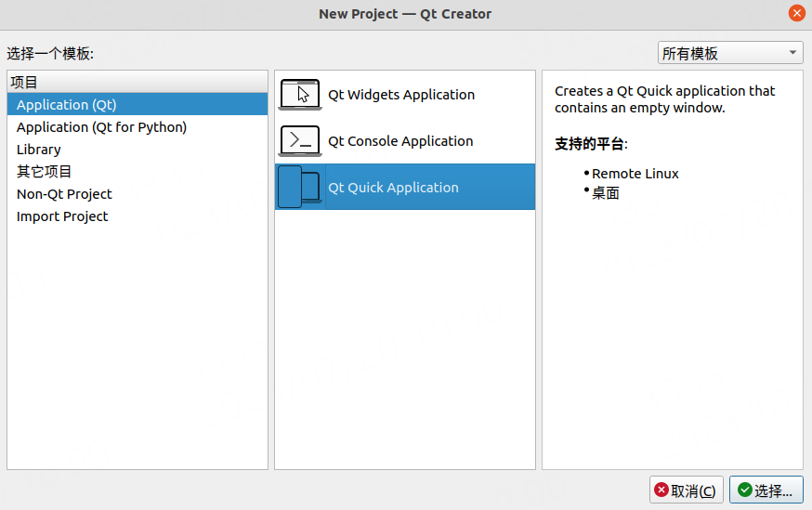Image resolution: width=812 pixels, height=510 pixels.
Task: Select Application (Qt for Python) category
Action: [138, 127]
